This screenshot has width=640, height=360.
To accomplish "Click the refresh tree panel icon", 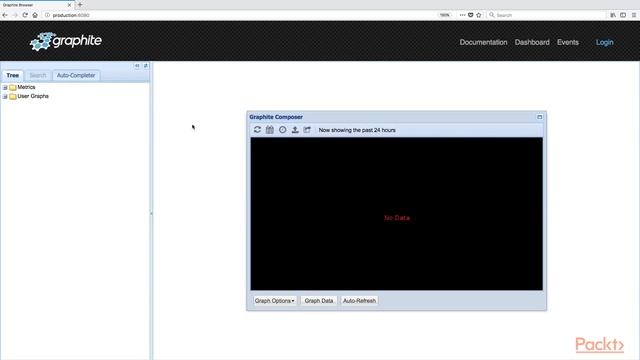I will click(x=146, y=66).
